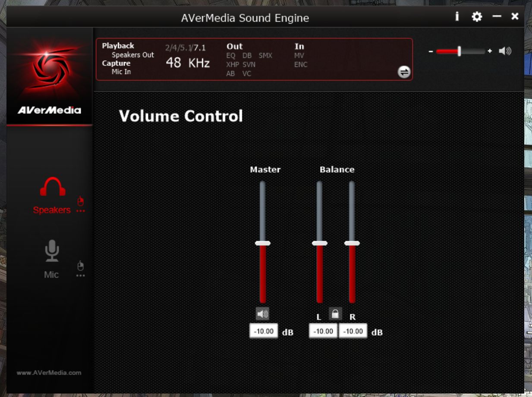The width and height of the screenshot is (532, 397).
Task: Click the AVerMedia logo image
Action: point(49,75)
